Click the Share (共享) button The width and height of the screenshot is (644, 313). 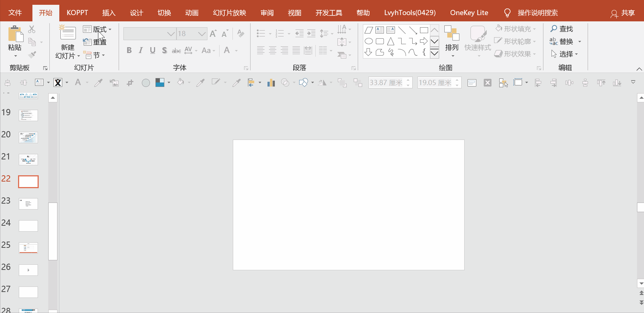623,13
